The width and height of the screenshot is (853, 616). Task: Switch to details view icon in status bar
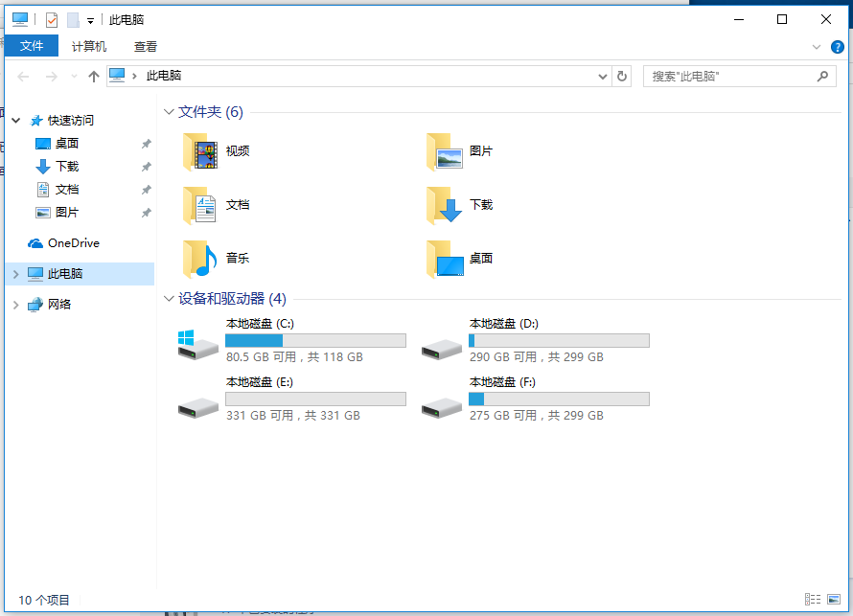813,599
